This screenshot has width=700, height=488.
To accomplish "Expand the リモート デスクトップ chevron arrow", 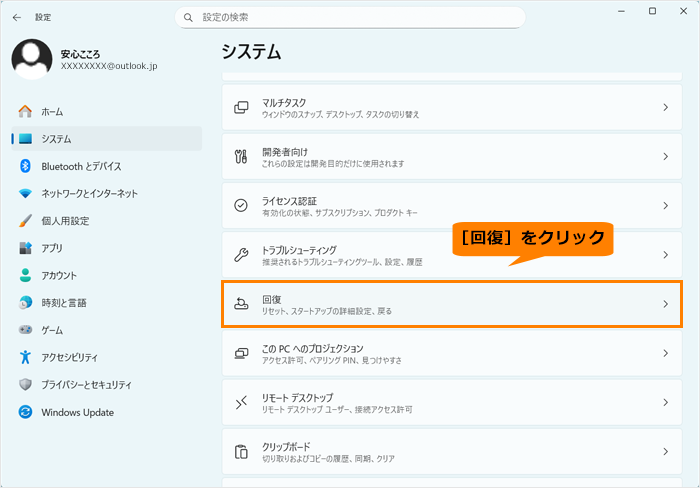I will (x=665, y=402).
